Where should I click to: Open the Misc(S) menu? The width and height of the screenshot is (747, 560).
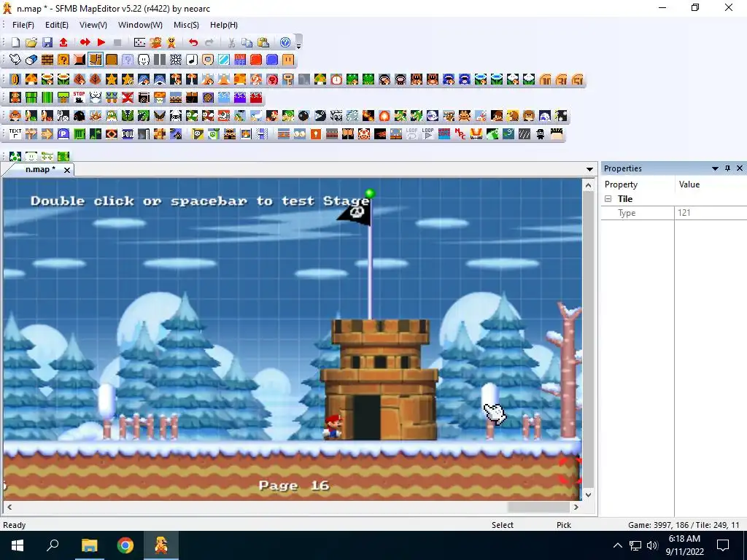[186, 25]
